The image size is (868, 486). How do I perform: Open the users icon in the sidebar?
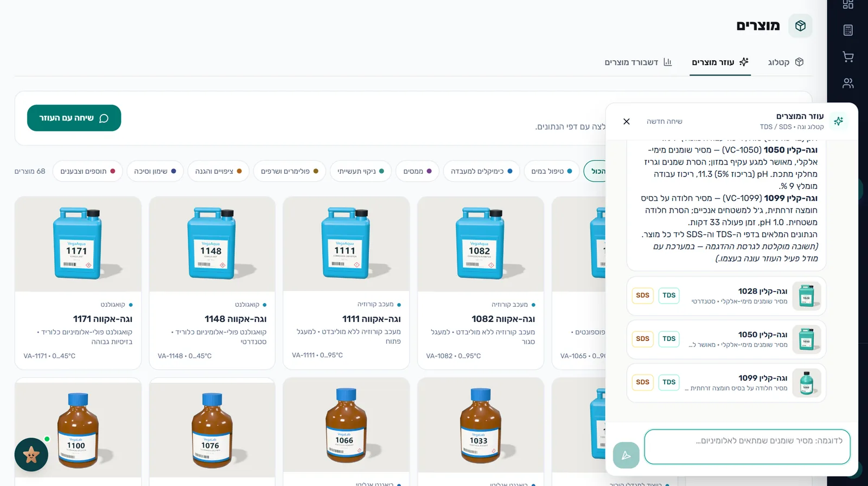tap(848, 83)
